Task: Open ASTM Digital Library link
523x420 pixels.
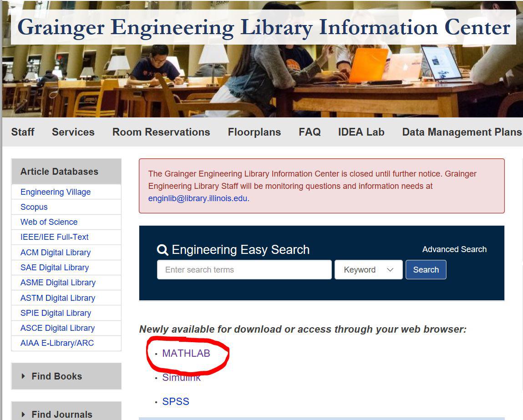Action: 58,298
